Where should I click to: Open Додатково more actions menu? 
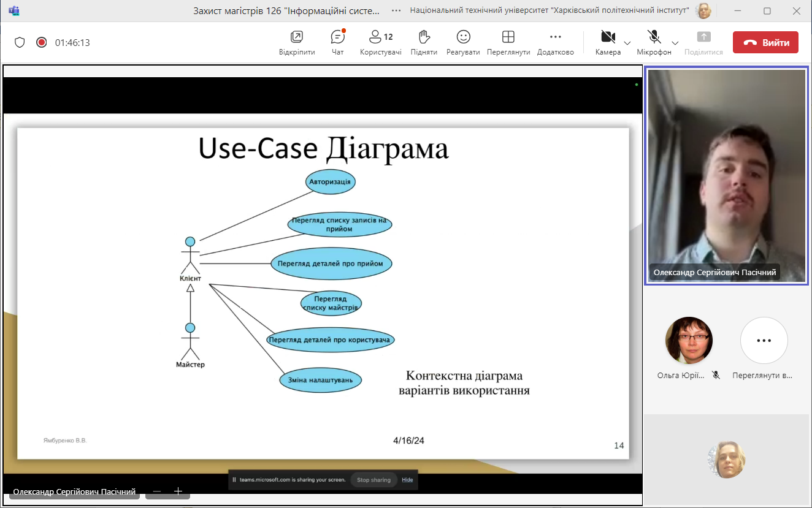click(555, 42)
